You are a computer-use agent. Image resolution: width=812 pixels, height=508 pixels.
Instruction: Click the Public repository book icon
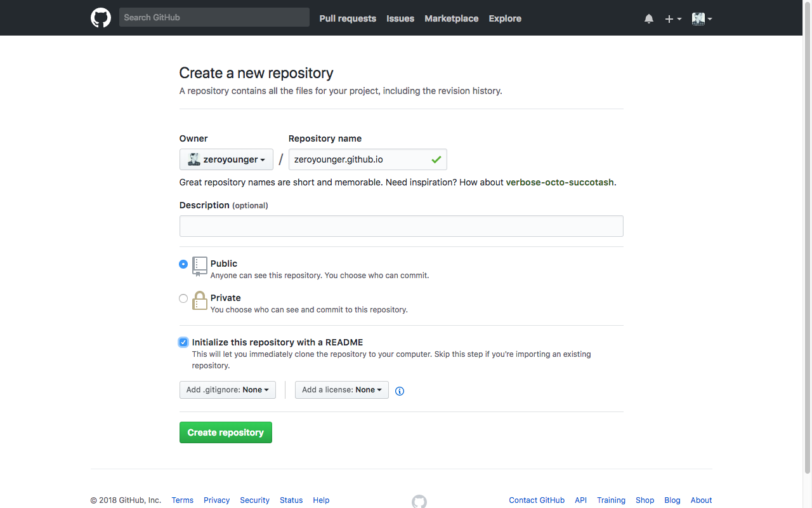click(x=200, y=267)
